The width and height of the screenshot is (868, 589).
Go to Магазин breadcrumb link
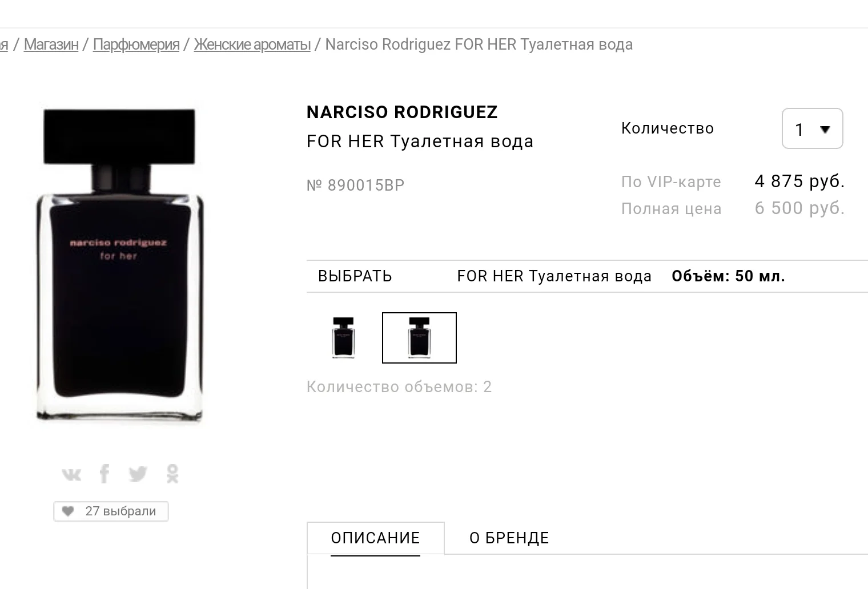tap(51, 45)
